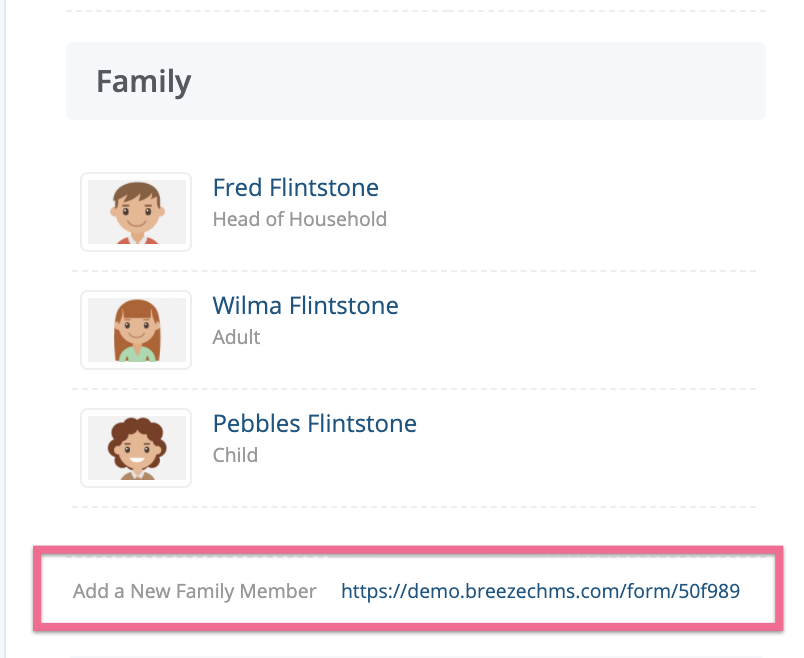Click the Head of Household role label
Viewport: 804px width, 658px height.
click(x=300, y=219)
